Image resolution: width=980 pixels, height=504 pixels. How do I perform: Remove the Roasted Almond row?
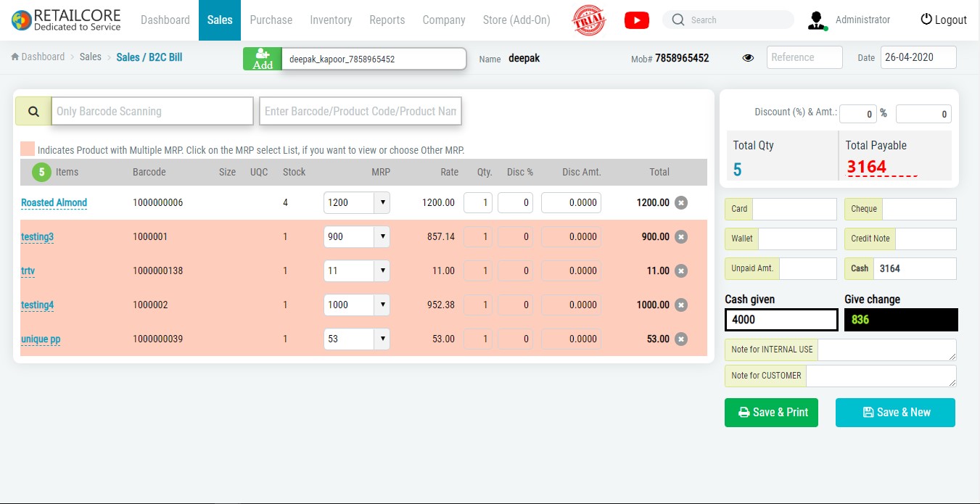coord(680,202)
